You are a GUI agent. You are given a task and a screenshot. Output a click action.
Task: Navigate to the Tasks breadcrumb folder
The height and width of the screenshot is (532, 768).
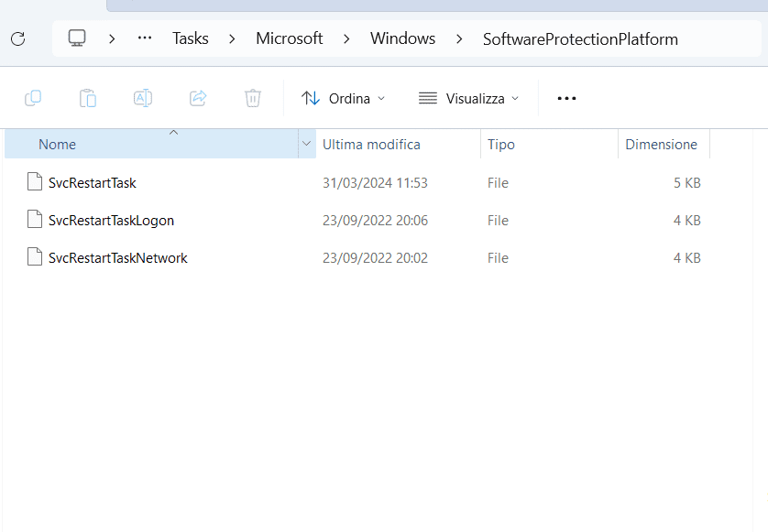191,38
